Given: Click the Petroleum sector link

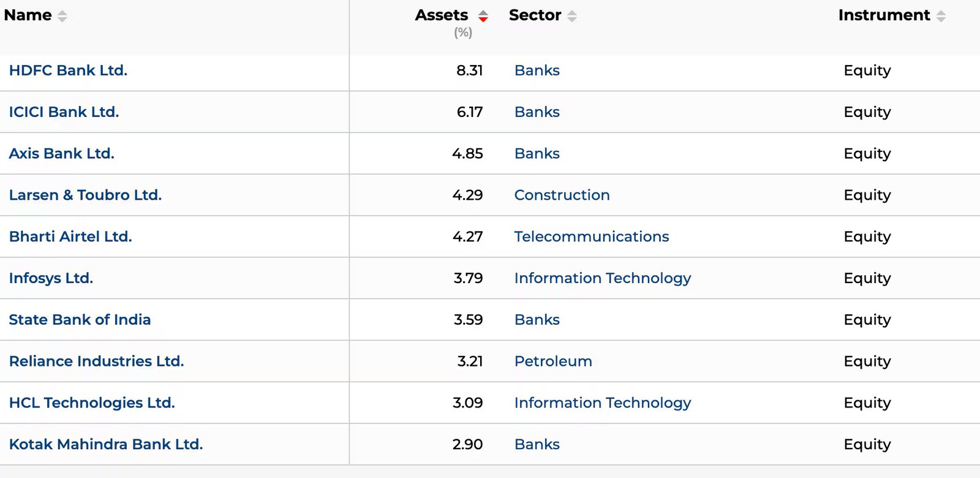Looking at the screenshot, I should 553,362.
